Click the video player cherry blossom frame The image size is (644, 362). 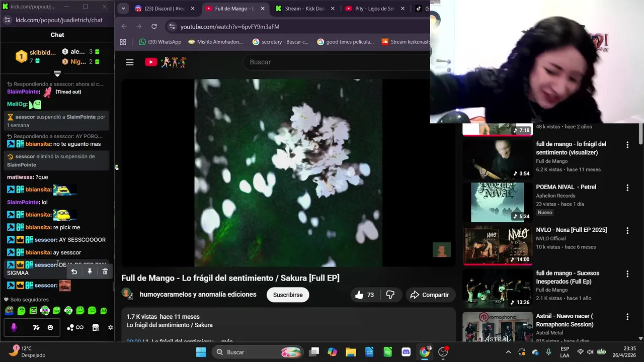(x=288, y=172)
